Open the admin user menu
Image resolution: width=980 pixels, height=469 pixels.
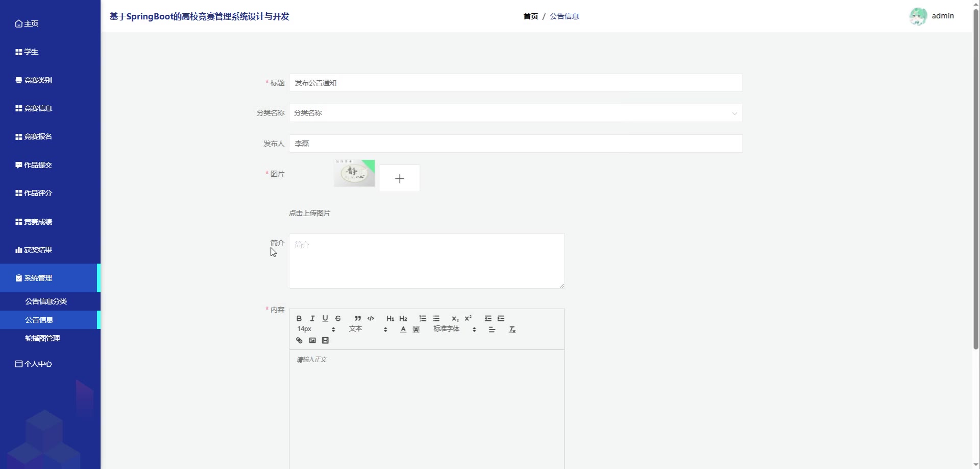click(943, 16)
